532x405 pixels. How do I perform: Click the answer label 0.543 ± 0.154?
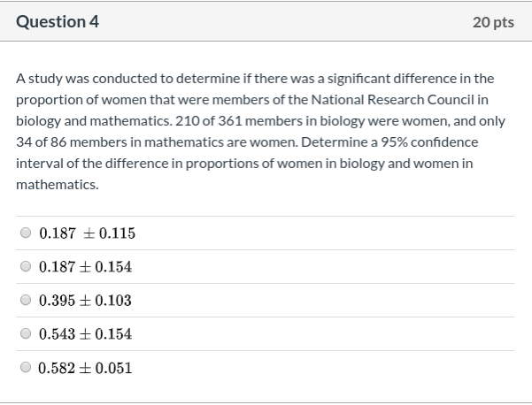coord(85,334)
